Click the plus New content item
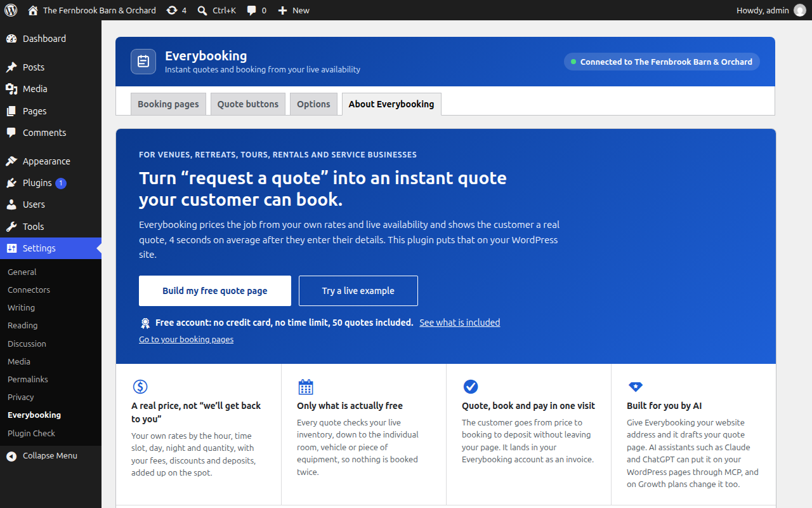Image resolution: width=812 pixels, height=508 pixels. [294, 10]
